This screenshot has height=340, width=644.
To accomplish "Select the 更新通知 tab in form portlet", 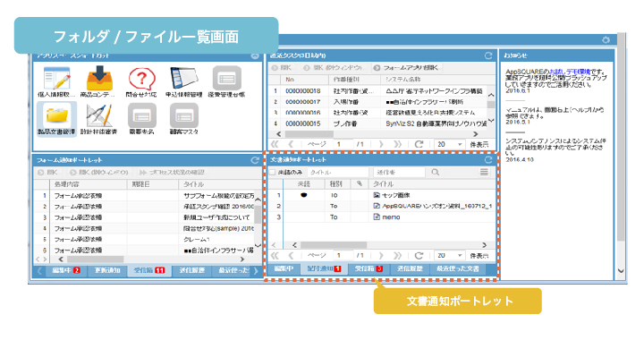I will pyautogui.click(x=106, y=270).
